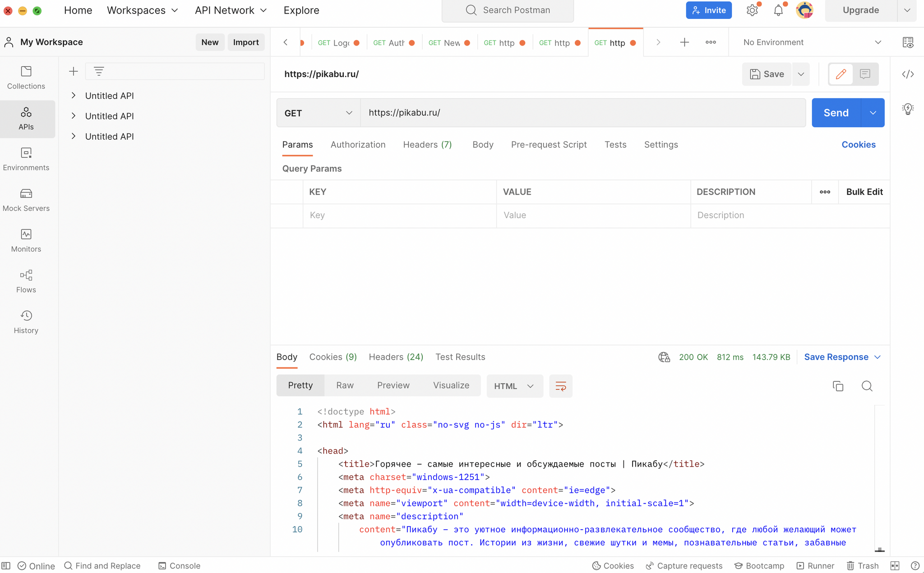Click the Invite button

[x=709, y=10]
